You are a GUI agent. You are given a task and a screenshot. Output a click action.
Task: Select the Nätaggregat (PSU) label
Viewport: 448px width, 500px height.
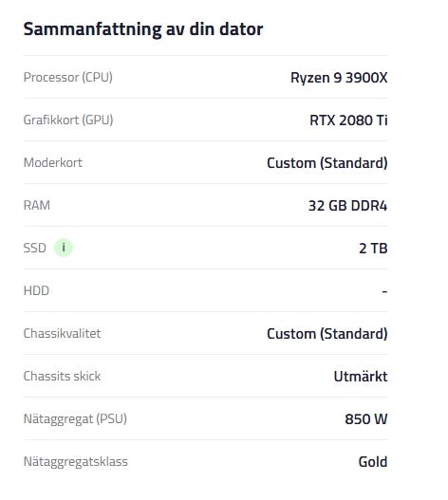tap(75, 419)
